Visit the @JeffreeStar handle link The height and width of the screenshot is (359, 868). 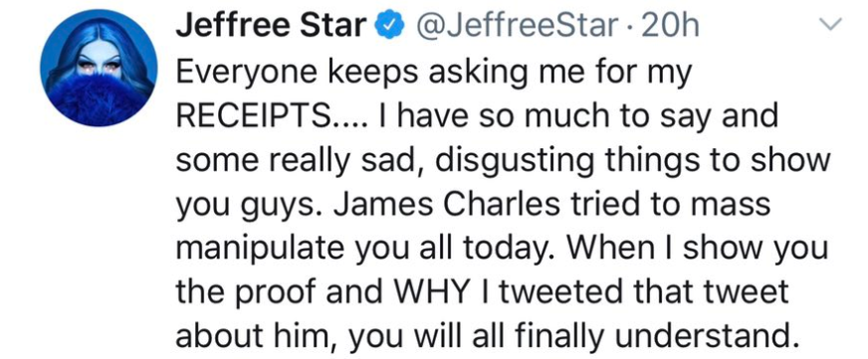[516, 25]
